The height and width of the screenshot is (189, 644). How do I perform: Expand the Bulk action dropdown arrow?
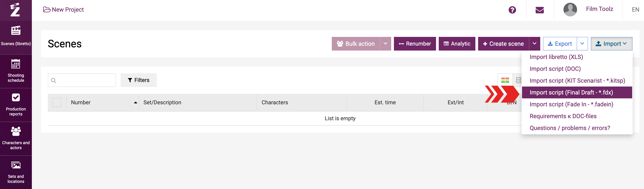[x=385, y=44]
